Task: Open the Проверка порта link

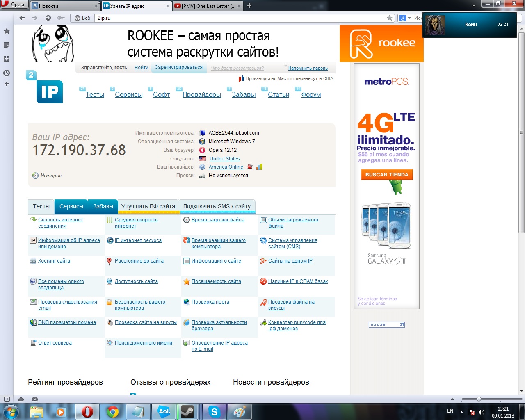Action: click(x=210, y=302)
